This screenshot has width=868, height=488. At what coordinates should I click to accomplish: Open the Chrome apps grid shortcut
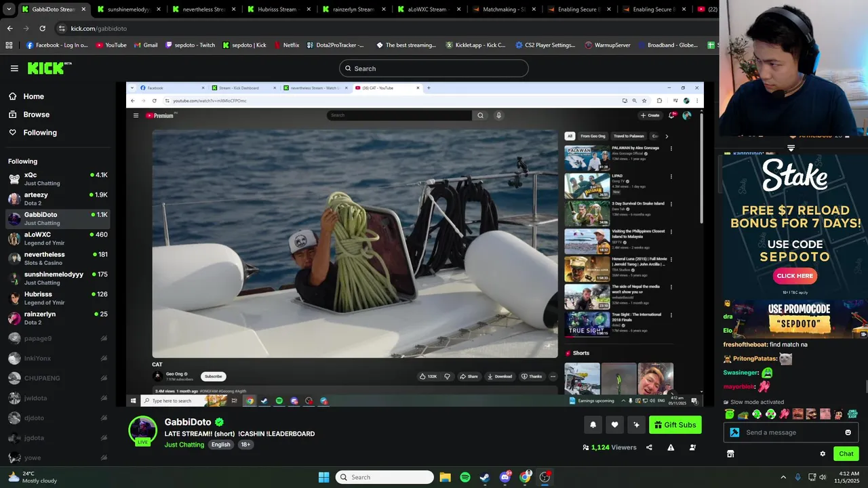click(9, 45)
